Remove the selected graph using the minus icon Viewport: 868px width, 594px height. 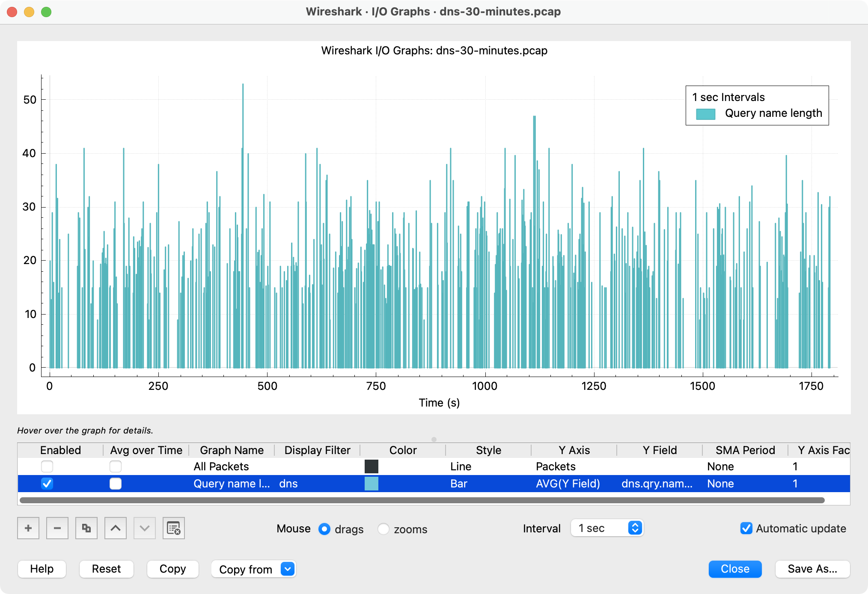point(57,528)
